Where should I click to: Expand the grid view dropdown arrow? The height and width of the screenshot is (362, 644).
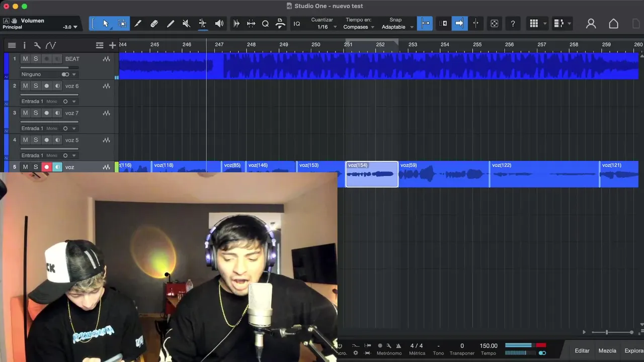[x=545, y=24]
